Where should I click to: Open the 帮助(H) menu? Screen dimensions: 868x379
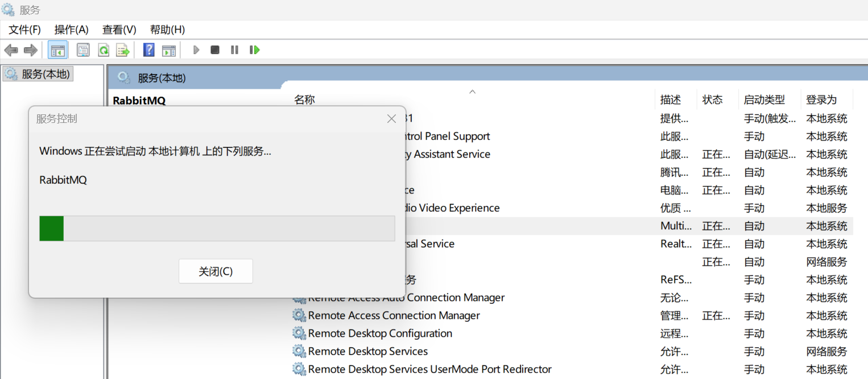168,30
